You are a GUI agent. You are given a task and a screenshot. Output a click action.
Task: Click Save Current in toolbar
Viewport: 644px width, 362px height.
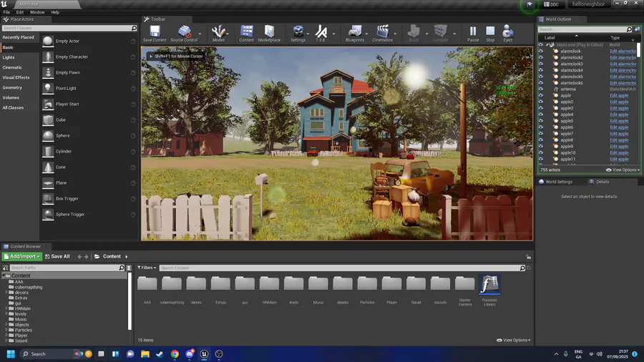(155, 33)
